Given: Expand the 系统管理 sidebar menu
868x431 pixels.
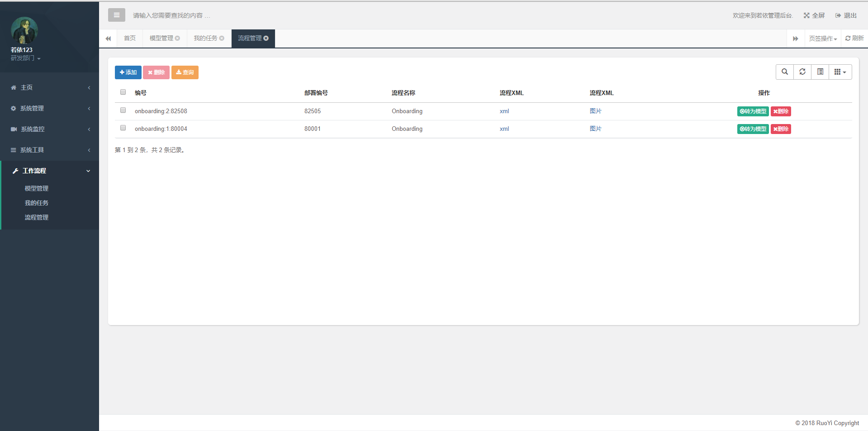Looking at the screenshot, I should click(49, 108).
